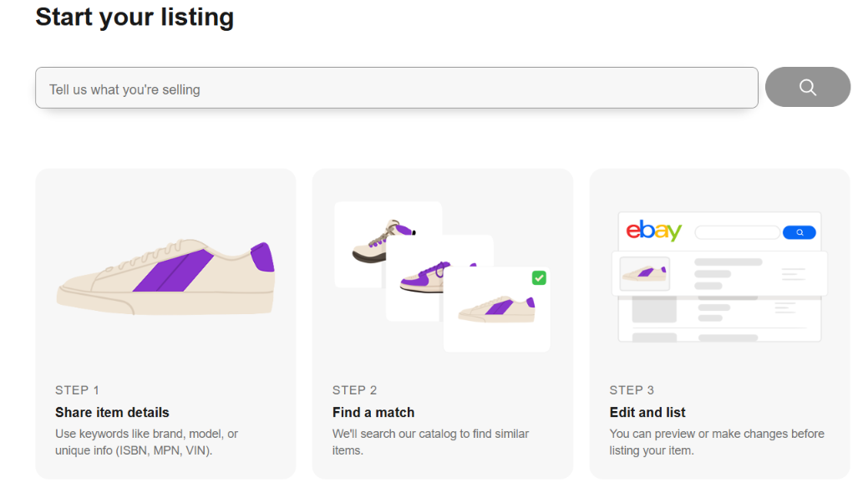Click the green checkmark on matched sneaker
Screen dimensions: 868x498
[x=539, y=277]
